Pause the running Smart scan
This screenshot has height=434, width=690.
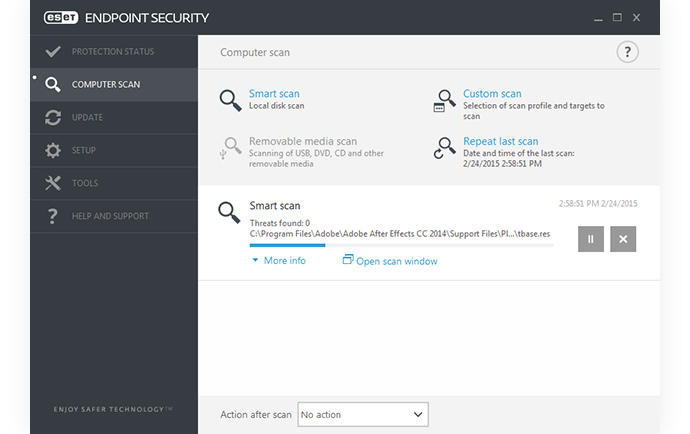(591, 239)
